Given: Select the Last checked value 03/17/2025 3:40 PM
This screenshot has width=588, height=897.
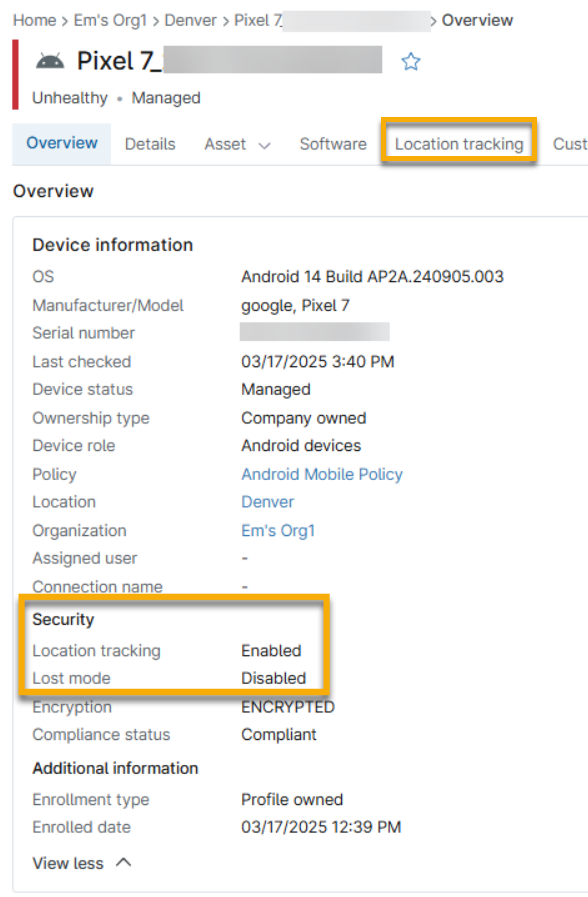Looking at the screenshot, I should tap(318, 362).
